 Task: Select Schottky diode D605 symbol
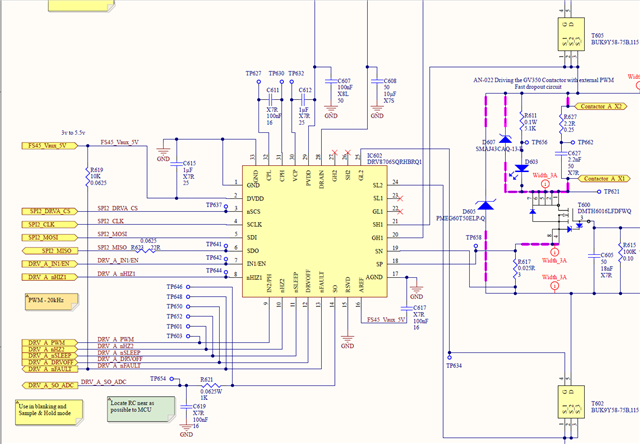[485, 205]
